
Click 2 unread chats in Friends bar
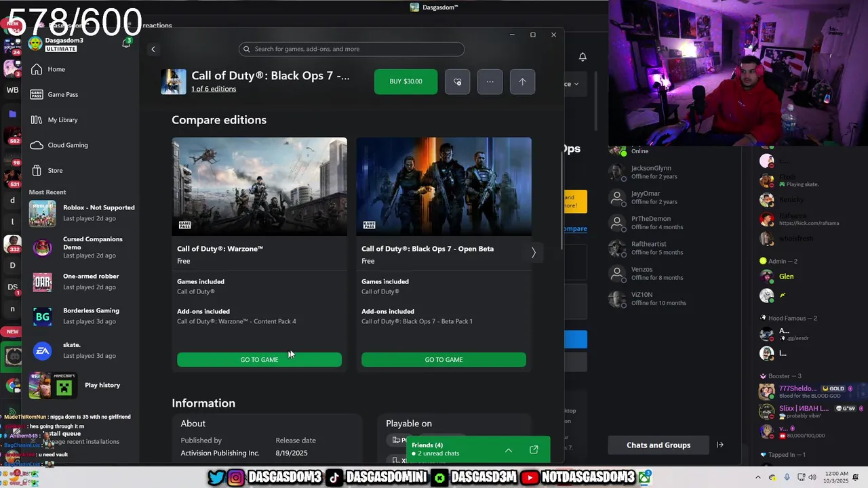click(x=439, y=453)
